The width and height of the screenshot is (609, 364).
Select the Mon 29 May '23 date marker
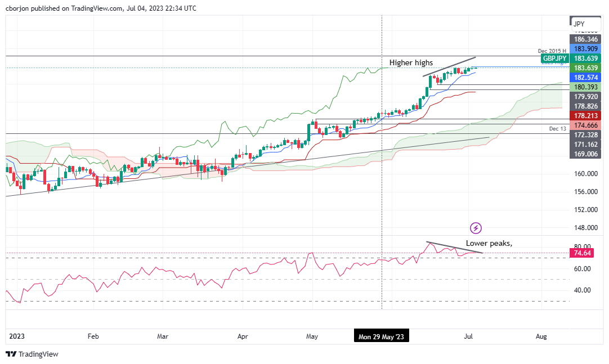(x=381, y=335)
